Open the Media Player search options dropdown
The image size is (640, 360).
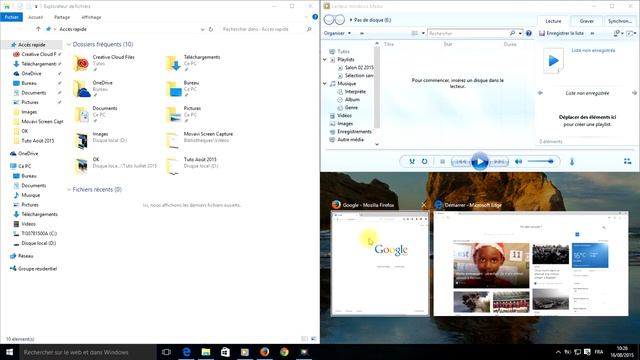tap(520, 33)
